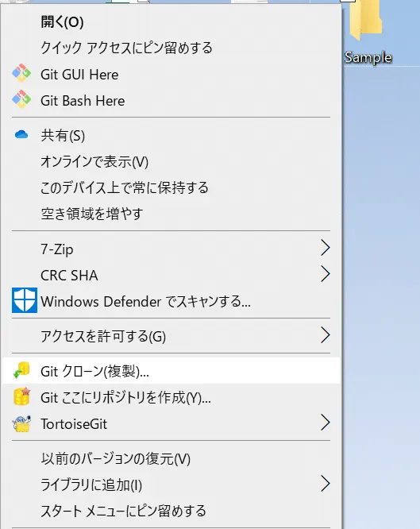Click the OneDrive cloud icon beside 共有

point(21,134)
